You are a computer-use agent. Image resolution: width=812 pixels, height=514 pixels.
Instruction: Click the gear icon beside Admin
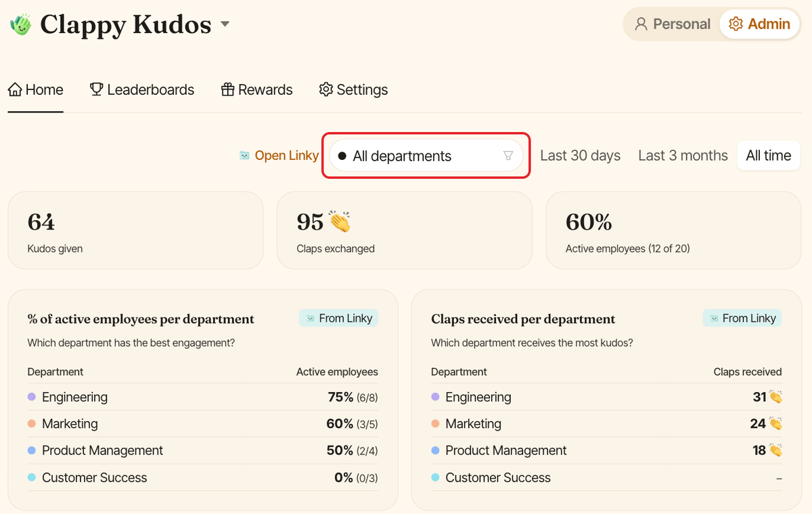coord(736,24)
